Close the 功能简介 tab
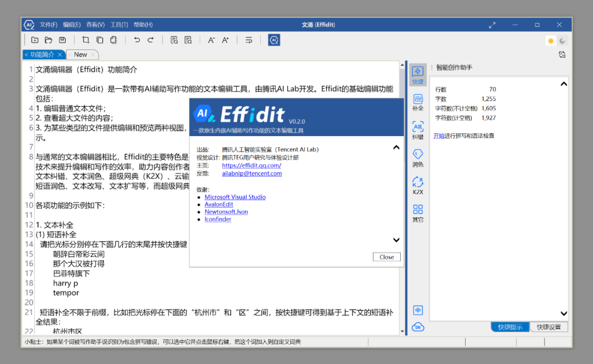Screen dimensions: 593x364 [x=60, y=55]
